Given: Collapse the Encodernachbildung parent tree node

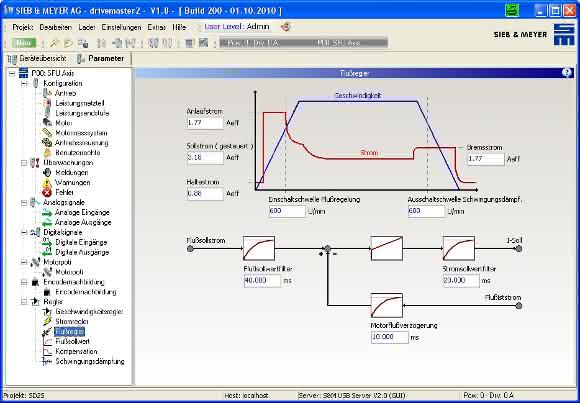Looking at the screenshot, I should coord(24,282).
